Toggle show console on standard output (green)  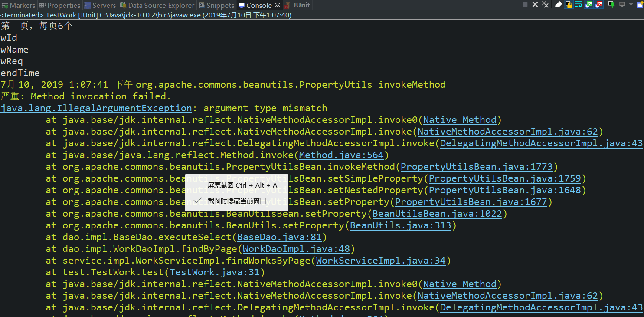pos(588,4)
